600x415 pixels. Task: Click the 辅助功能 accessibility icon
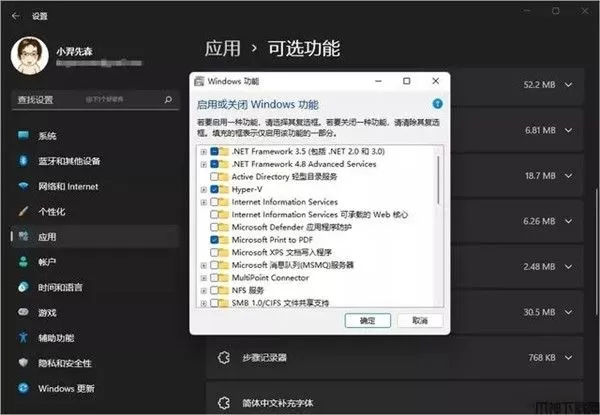23,337
